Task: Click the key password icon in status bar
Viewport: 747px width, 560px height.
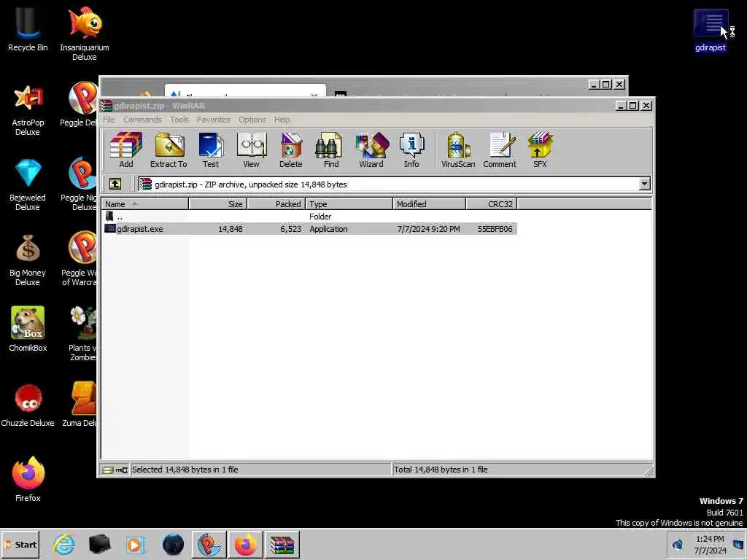Action: tap(122, 470)
